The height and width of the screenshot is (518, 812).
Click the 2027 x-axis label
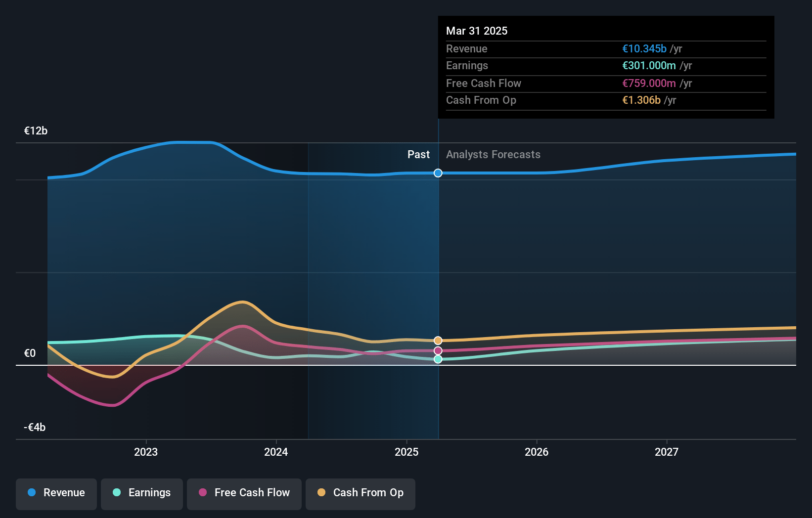pyautogui.click(x=667, y=452)
